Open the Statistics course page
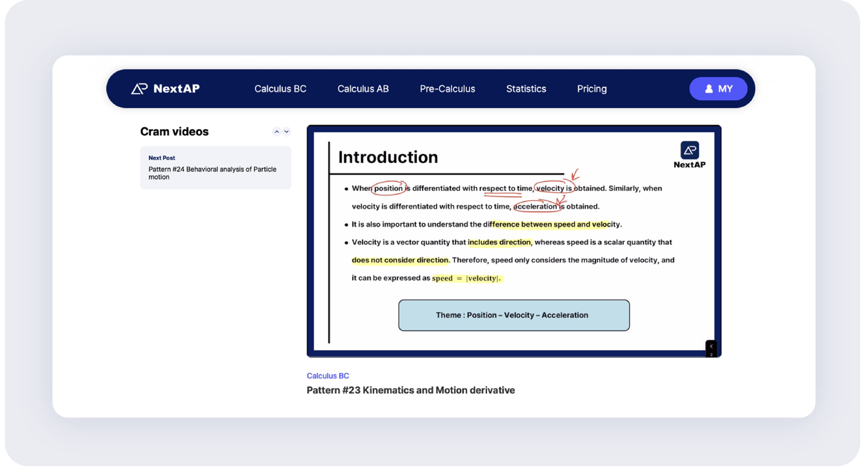Screen dimensions: 868x473 click(x=526, y=89)
